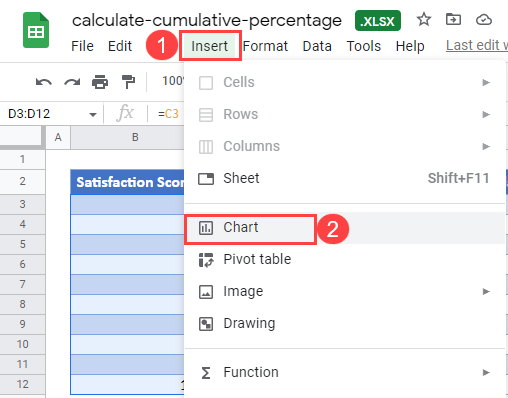This screenshot has height=398, width=508.
Task: Click the paint format roller icon
Action: 128,82
